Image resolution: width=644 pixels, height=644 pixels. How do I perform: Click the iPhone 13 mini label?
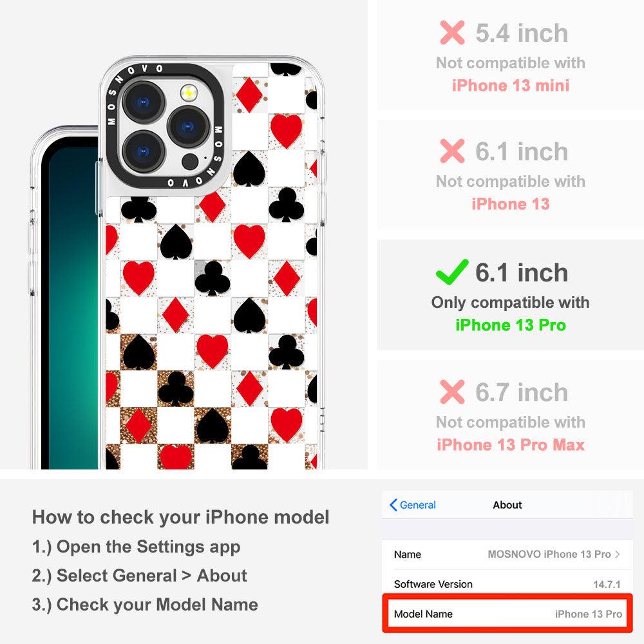511,86
